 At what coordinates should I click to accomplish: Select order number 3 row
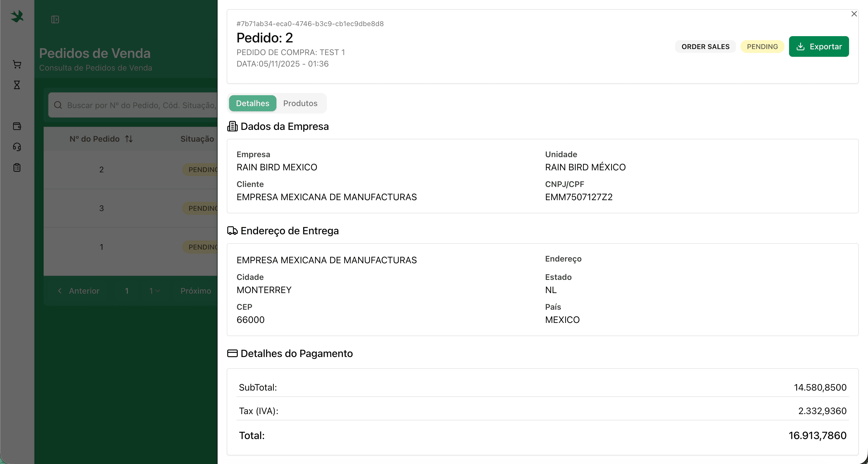101,208
